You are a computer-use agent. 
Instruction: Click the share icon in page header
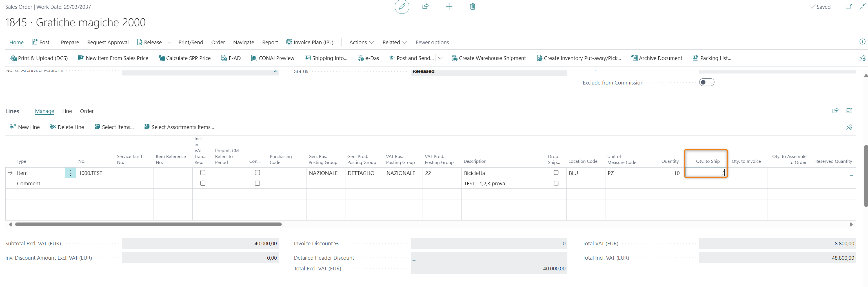click(425, 6)
